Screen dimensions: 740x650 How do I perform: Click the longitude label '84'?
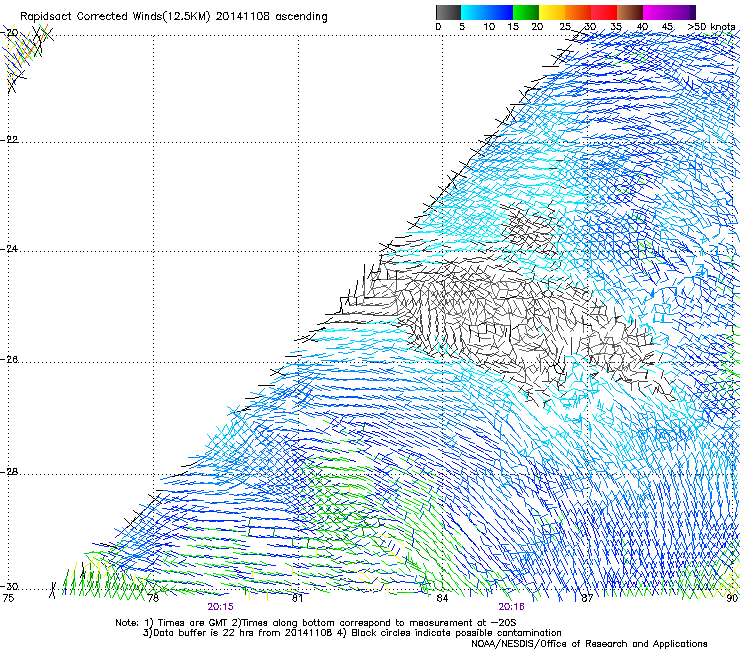point(442,598)
